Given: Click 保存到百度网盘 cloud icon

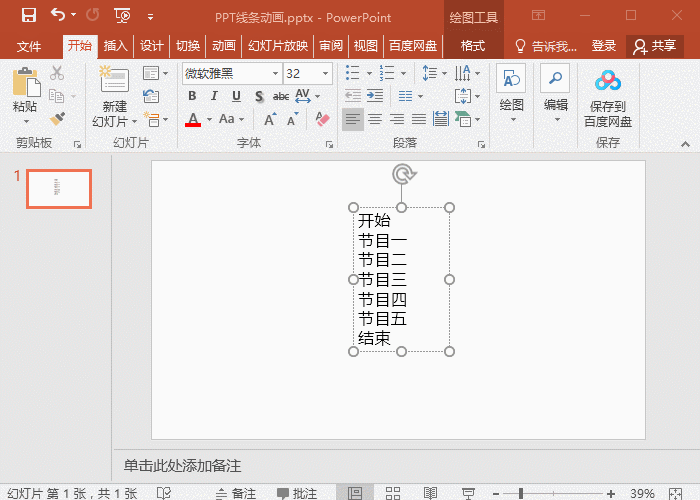Looking at the screenshot, I should click(x=608, y=81).
